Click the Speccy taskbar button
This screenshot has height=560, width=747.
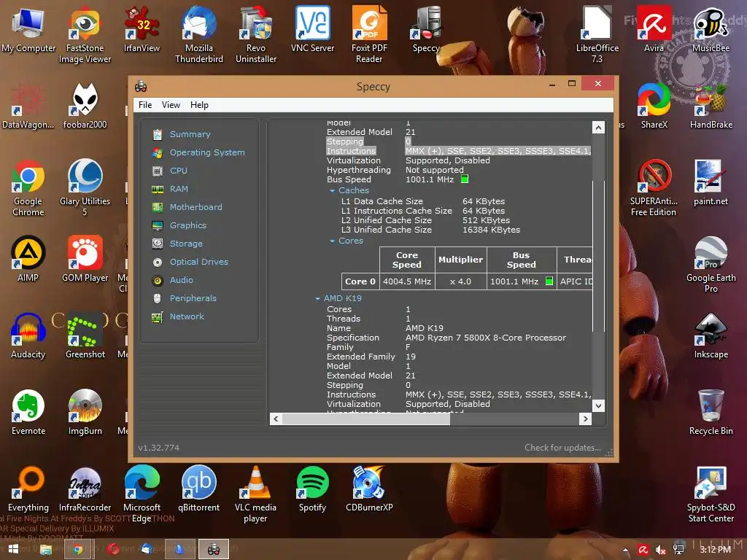pyautogui.click(x=214, y=549)
